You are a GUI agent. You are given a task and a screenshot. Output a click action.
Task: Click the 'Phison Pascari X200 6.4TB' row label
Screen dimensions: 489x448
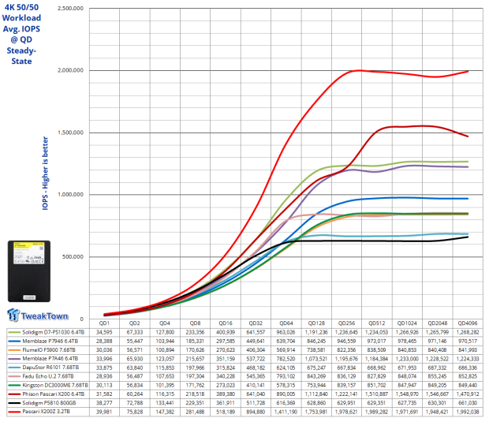pos(54,394)
